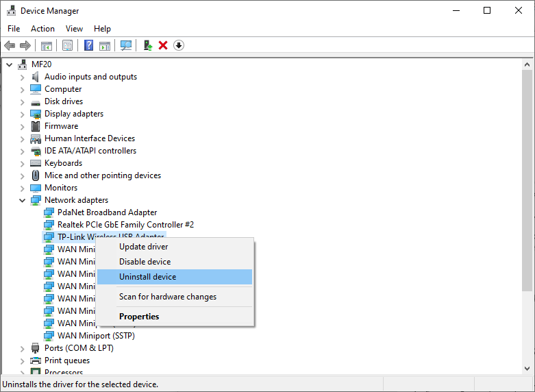Click the Forward arrow toolbar icon
This screenshot has width=535, height=392.
(x=25, y=45)
